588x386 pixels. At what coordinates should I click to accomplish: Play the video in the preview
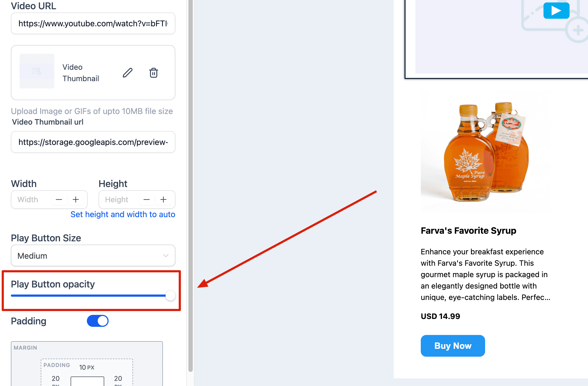(x=556, y=11)
